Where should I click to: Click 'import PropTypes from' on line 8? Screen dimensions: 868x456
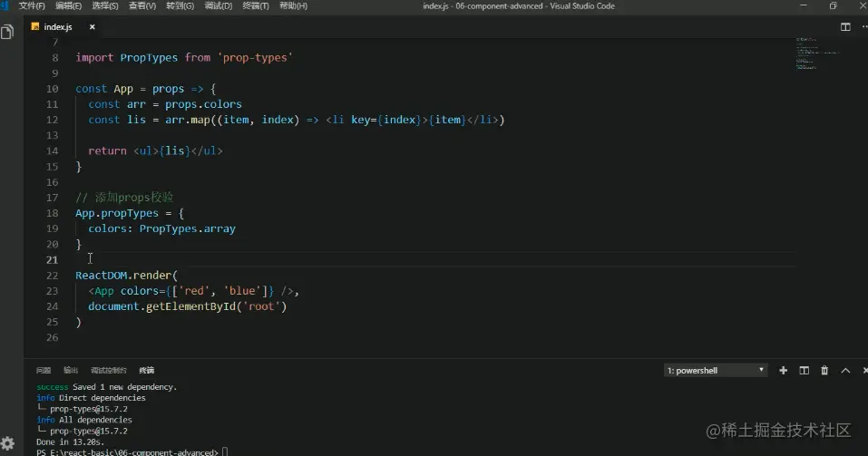coord(142,57)
